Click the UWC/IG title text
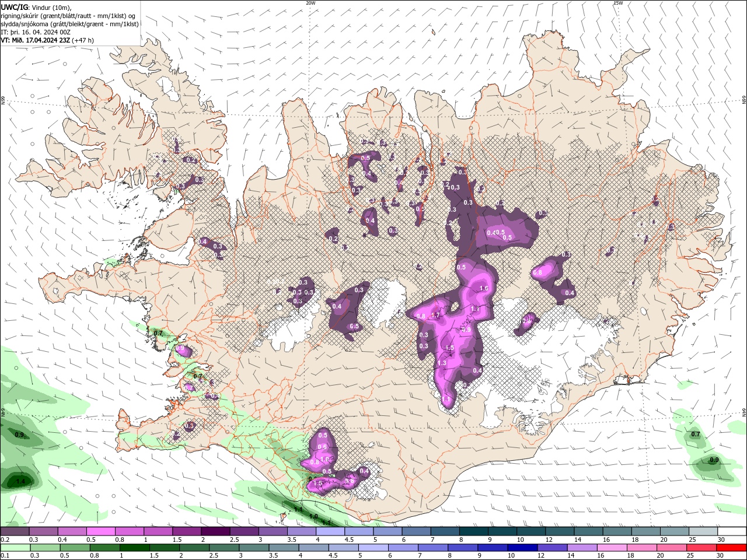 (x=15, y=7)
